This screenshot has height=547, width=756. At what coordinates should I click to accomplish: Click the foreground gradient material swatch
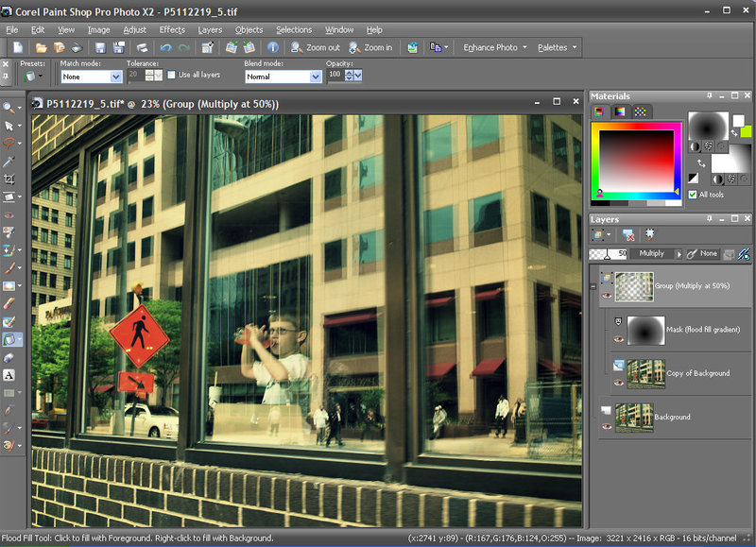708,126
